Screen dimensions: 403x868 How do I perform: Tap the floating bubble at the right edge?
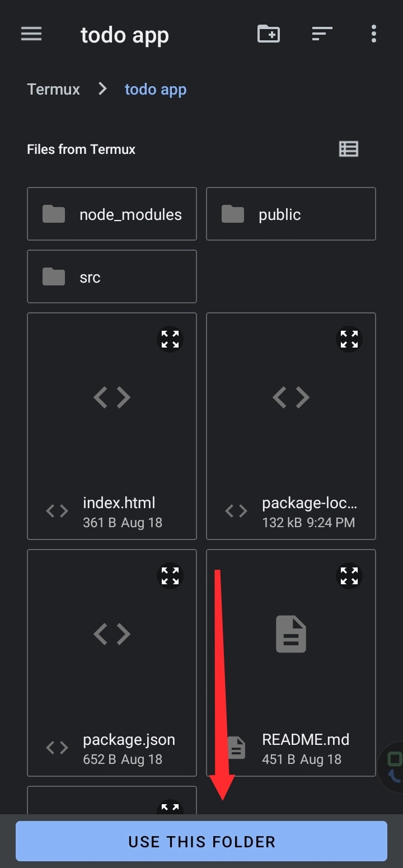click(392, 767)
